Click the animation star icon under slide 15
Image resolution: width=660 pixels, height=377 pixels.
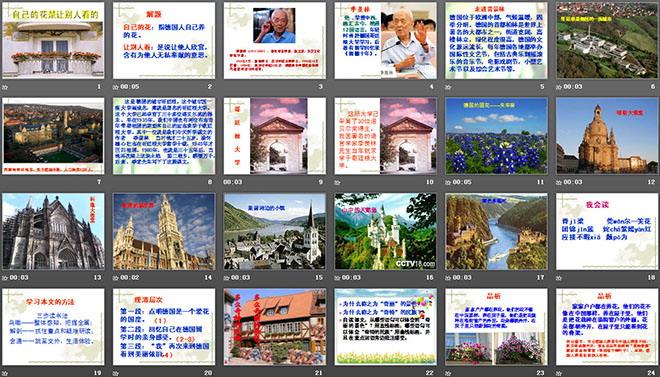coord(226,278)
